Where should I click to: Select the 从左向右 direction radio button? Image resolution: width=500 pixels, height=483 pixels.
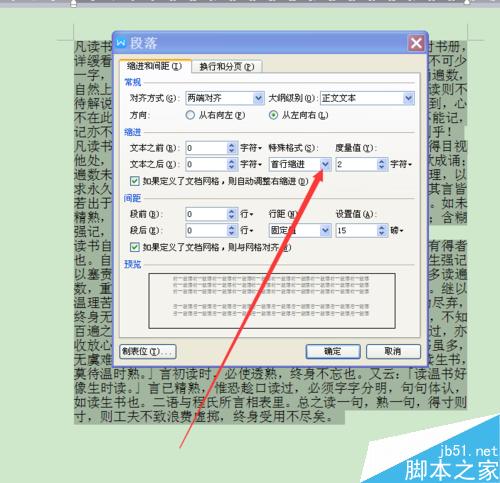(273, 115)
